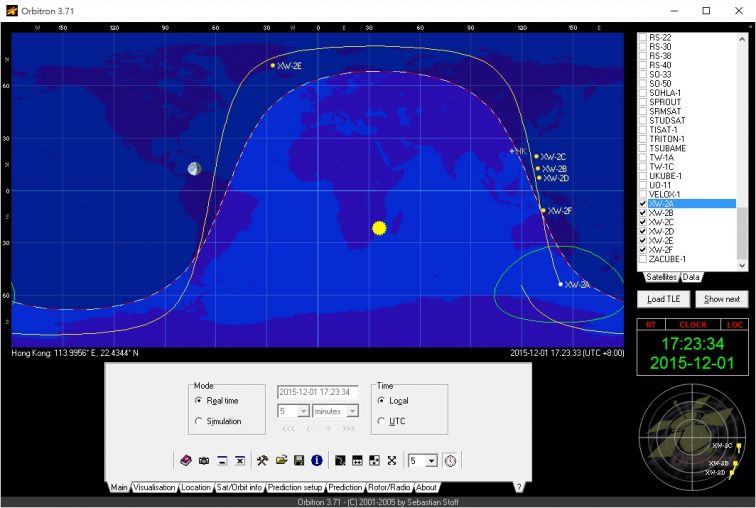Click the clock icon in toolbar
Viewport: 756px width, 508px height.
click(x=451, y=460)
